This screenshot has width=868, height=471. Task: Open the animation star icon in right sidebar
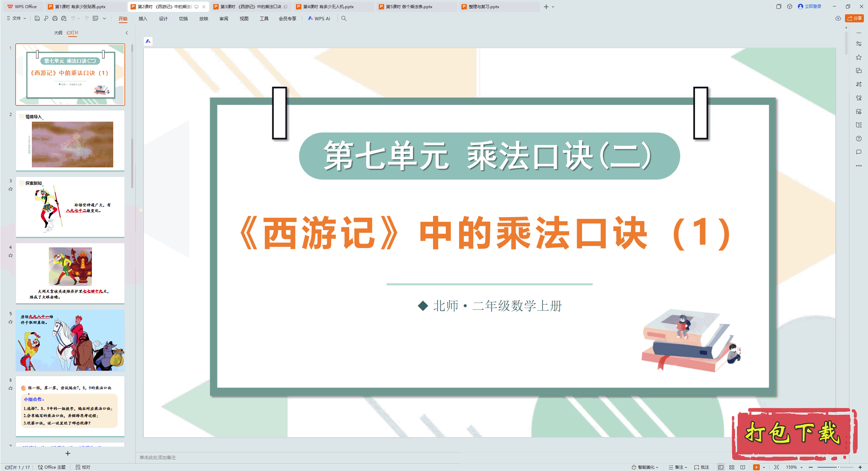coord(860,57)
